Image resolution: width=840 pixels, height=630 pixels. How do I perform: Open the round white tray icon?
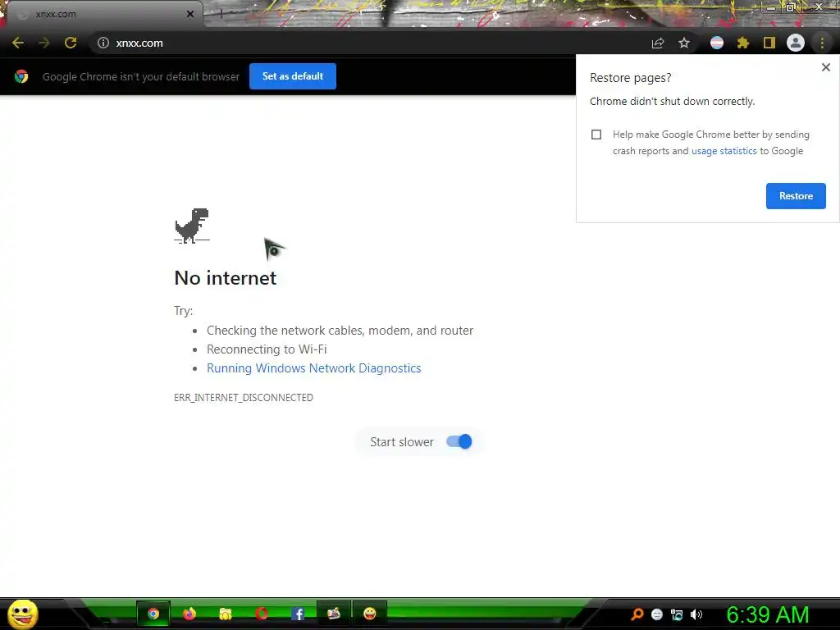[657, 614]
